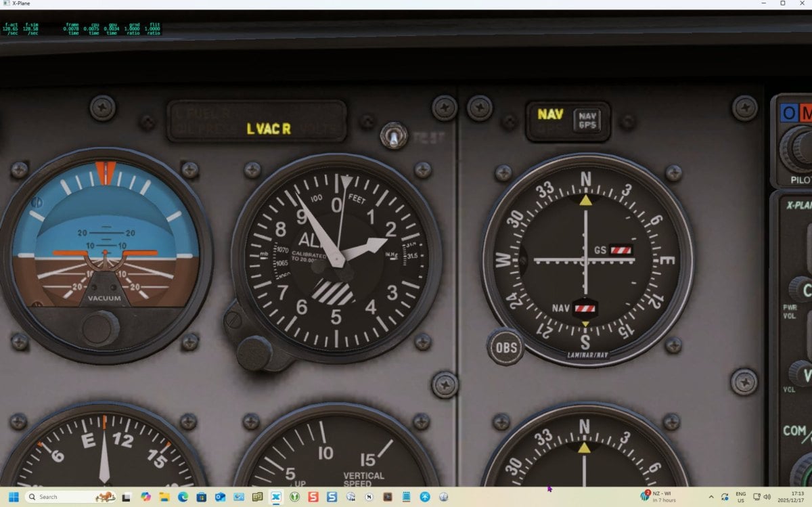This screenshot has height=507, width=812.
Task: Maximize the X-Plane window
Action: 782,3
